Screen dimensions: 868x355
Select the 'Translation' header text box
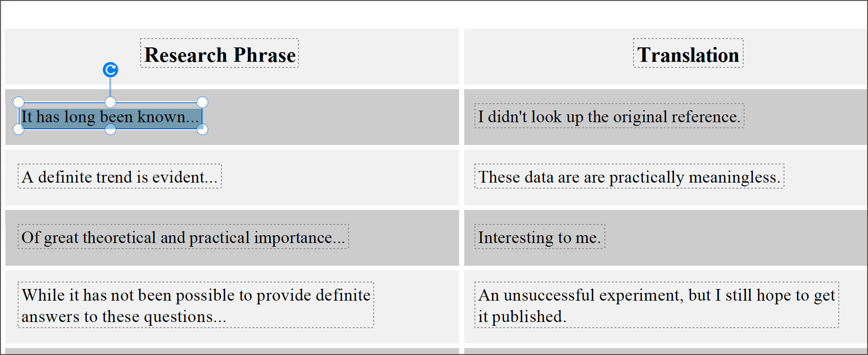687,54
